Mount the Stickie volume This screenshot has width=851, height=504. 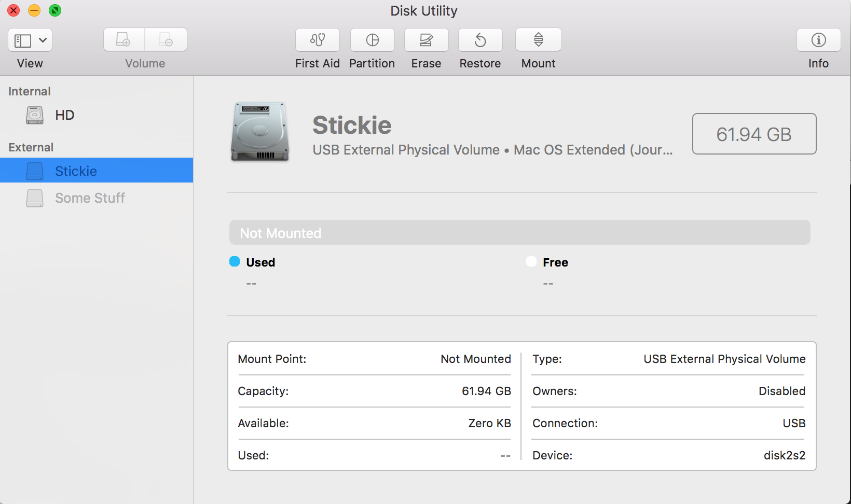tap(538, 40)
